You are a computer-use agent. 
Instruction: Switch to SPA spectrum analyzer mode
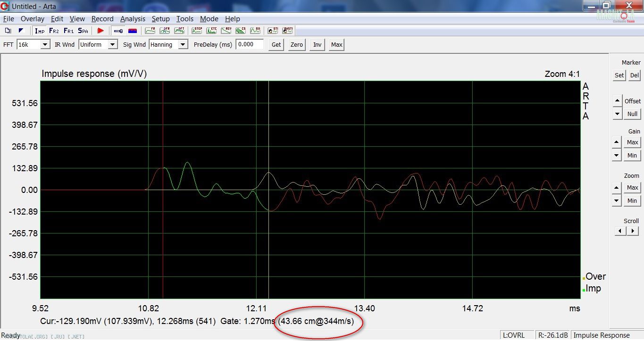83,31
